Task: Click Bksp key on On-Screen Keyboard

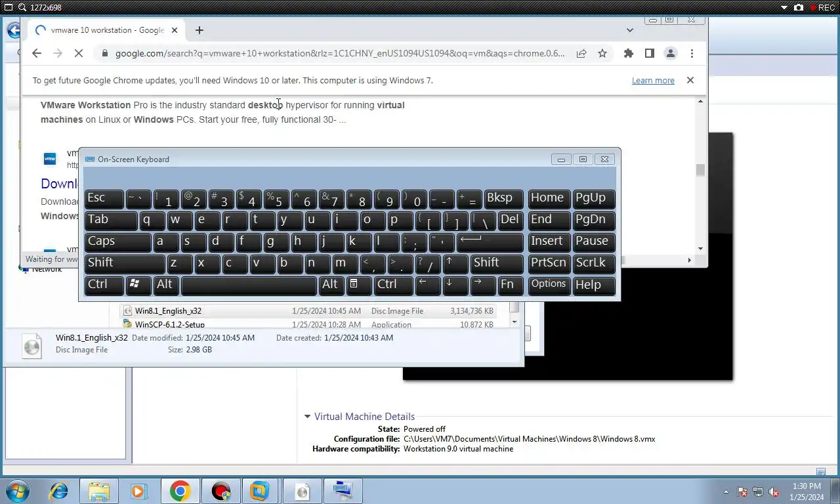Action: (x=503, y=199)
